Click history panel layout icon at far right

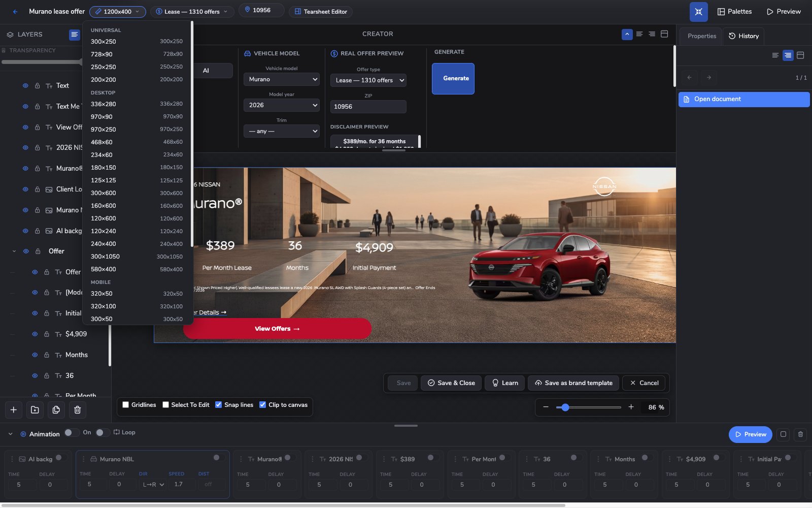pyautogui.click(x=800, y=55)
